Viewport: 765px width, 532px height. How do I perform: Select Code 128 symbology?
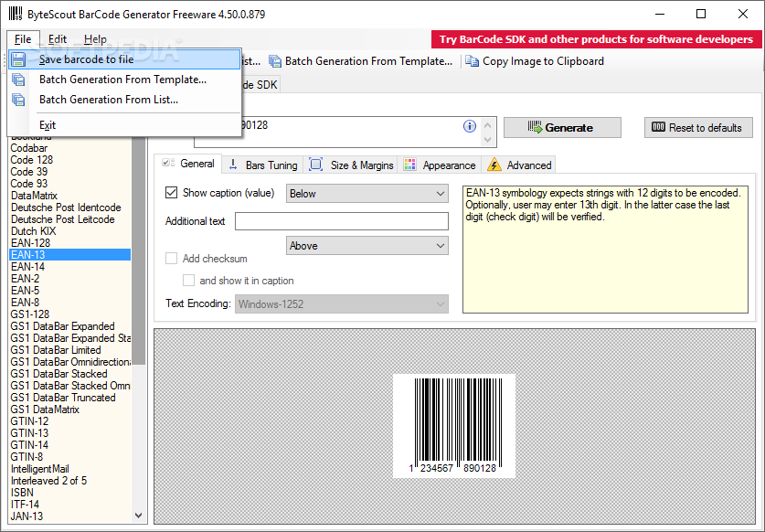click(32, 160)
